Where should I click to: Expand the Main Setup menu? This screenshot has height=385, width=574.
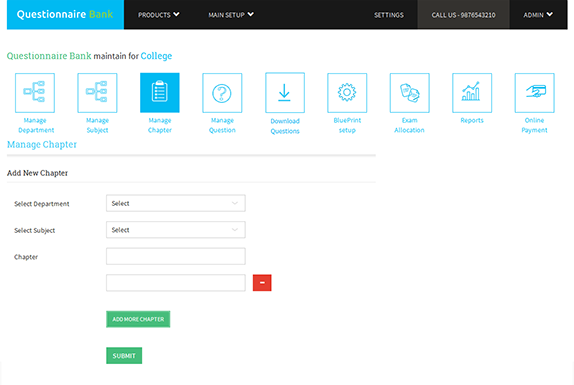(x=231, y=15)
